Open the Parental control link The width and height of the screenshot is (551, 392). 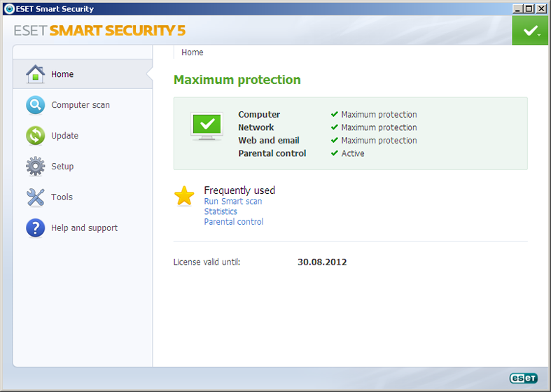(234, 222)
